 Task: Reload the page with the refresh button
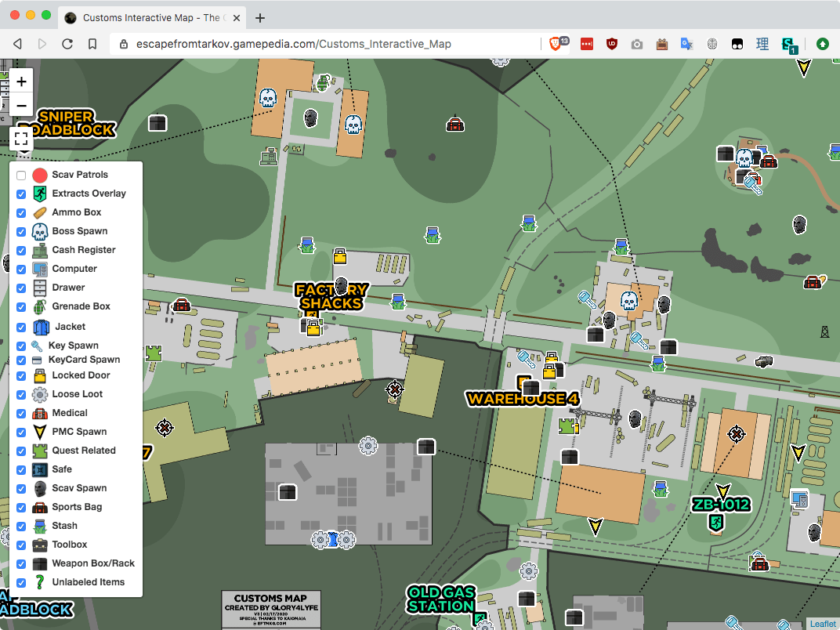point(68,45)
